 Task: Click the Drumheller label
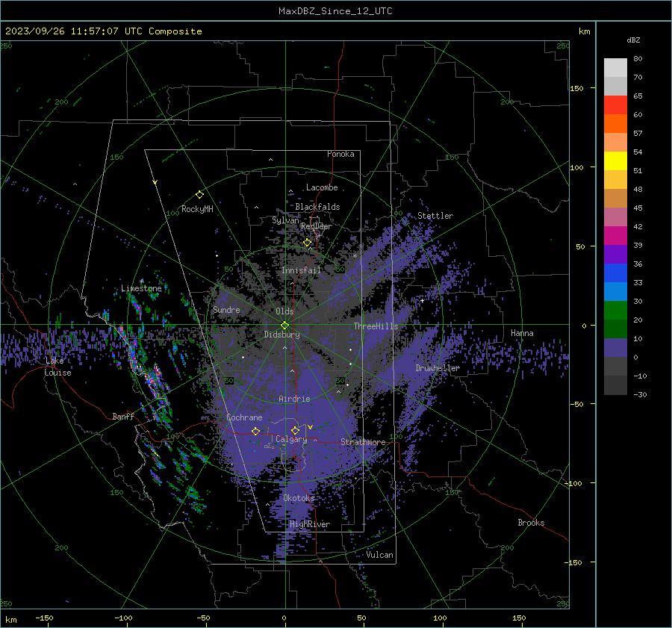click(438, 368)
